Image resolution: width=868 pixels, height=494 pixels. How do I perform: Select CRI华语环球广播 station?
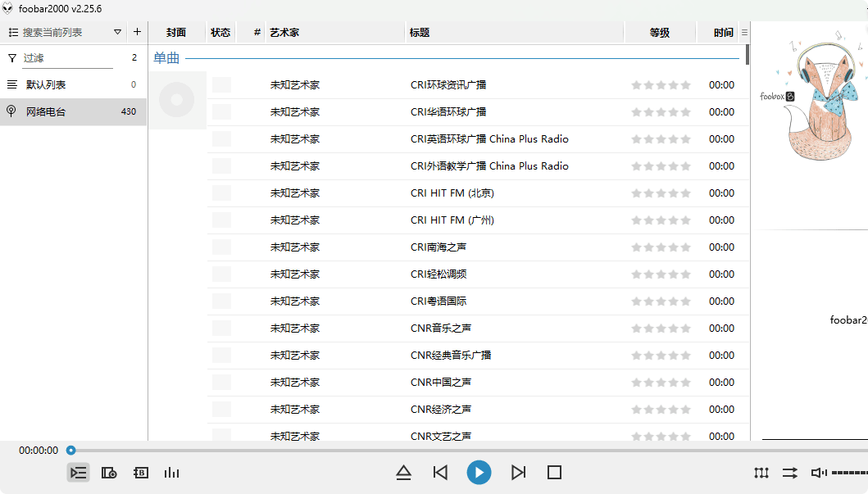pos(479,112)
